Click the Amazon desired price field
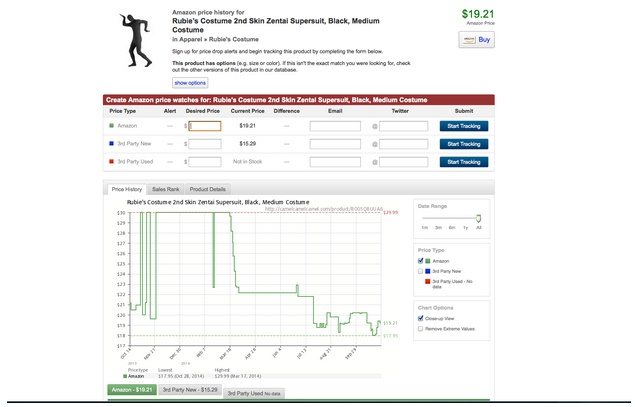 (x=205, y=126)
